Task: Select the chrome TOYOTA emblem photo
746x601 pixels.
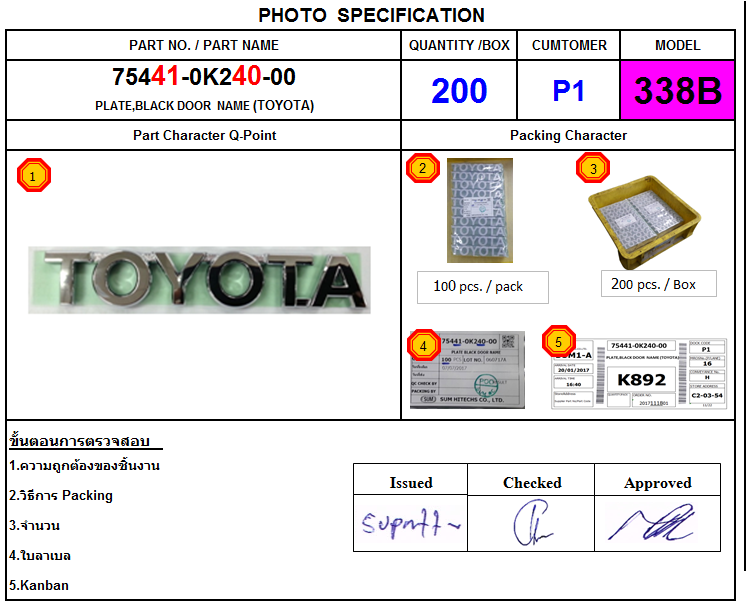Action: click(199, 280)
